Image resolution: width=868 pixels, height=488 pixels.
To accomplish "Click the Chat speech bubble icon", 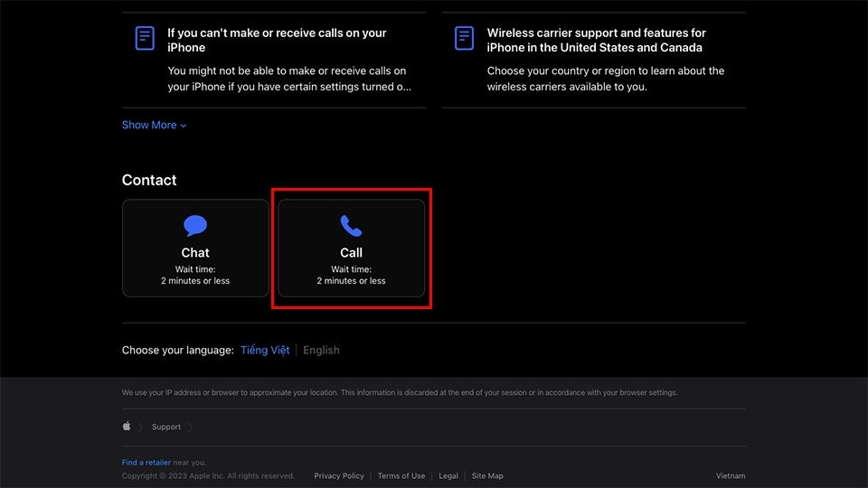I will (195, 226).
